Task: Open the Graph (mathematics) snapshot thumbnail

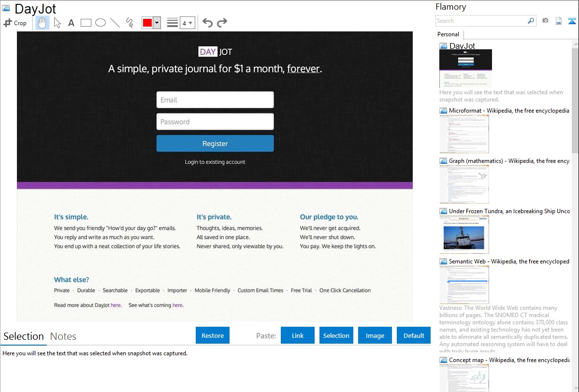Action: [x=464, y=184]
